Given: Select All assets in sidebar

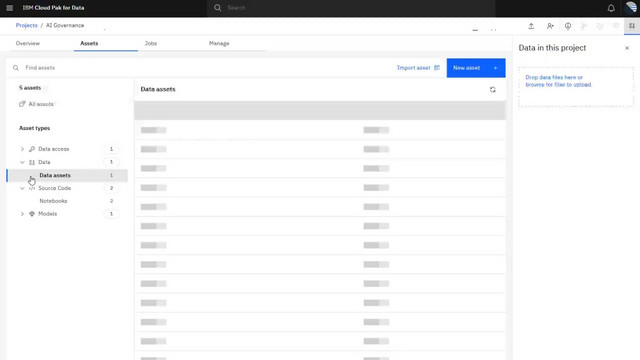Looking at the screenshot, I should click(41, 104).
